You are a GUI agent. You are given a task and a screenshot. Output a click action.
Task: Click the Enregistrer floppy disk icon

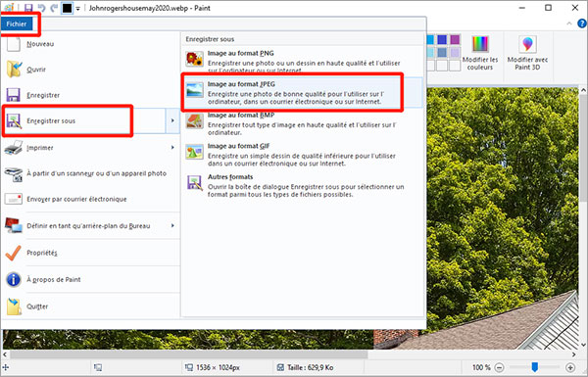(x=14, y=95)
